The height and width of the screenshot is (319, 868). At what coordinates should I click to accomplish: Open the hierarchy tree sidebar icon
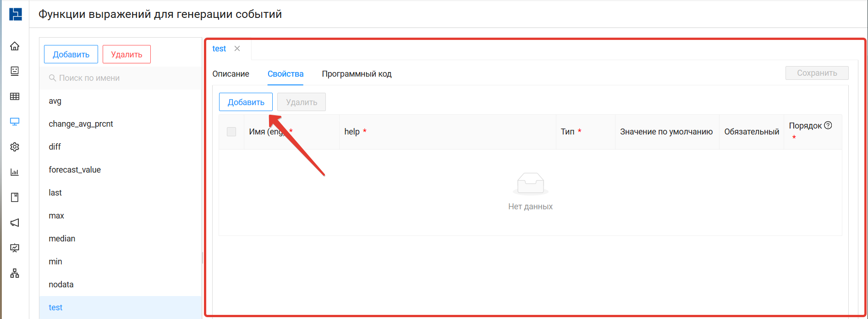(x=15, y=274)
